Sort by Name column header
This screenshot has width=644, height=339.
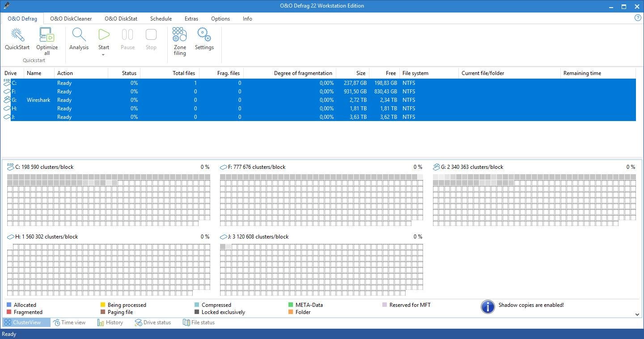coord(39,73)
